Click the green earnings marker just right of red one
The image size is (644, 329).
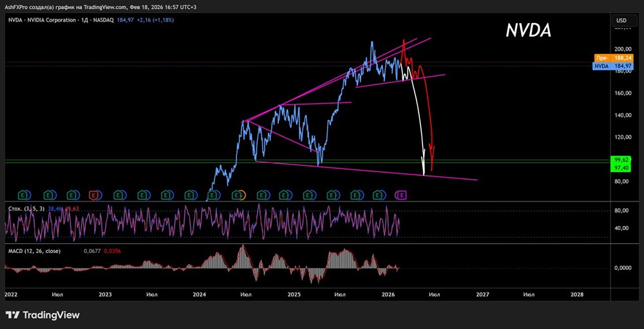pos(118,194)
